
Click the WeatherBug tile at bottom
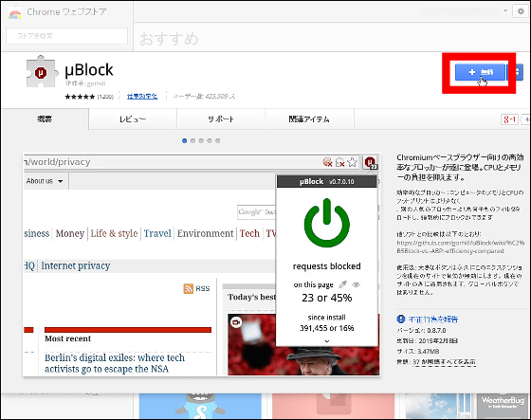(x=504, y=406)
